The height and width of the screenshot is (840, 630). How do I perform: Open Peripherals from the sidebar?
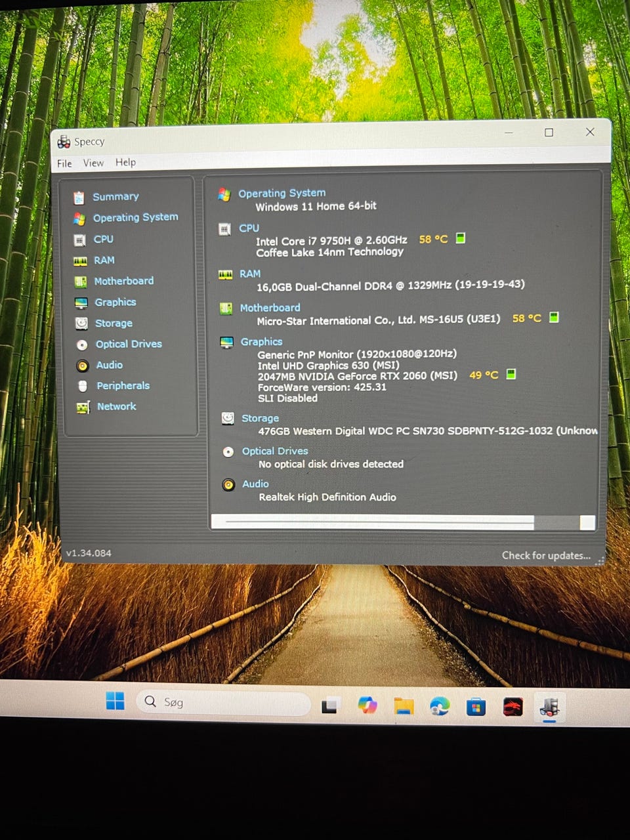[x=123, y=386]
